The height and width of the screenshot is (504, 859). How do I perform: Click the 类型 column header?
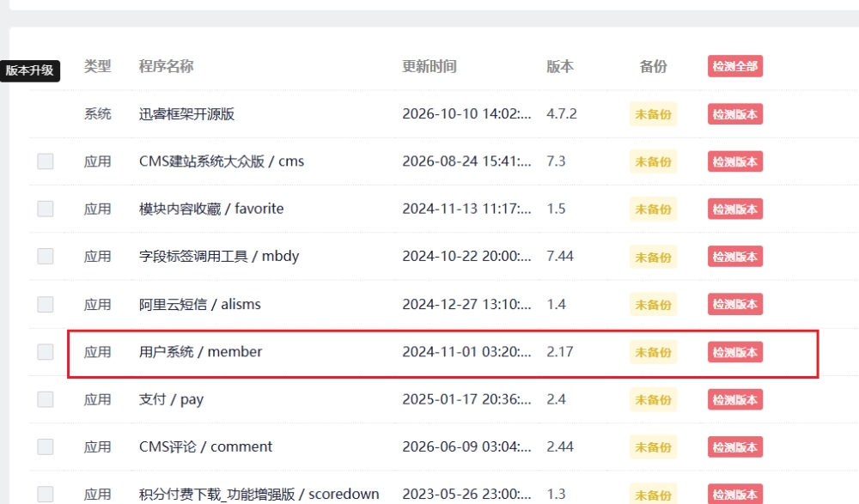click(98, 66)
